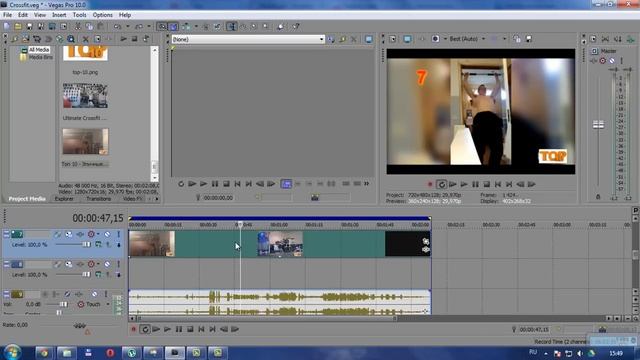Select the Ultimate Crossfit media thumbnail
The height and width of the screenshot is (360, 640).
pos(85,96)
